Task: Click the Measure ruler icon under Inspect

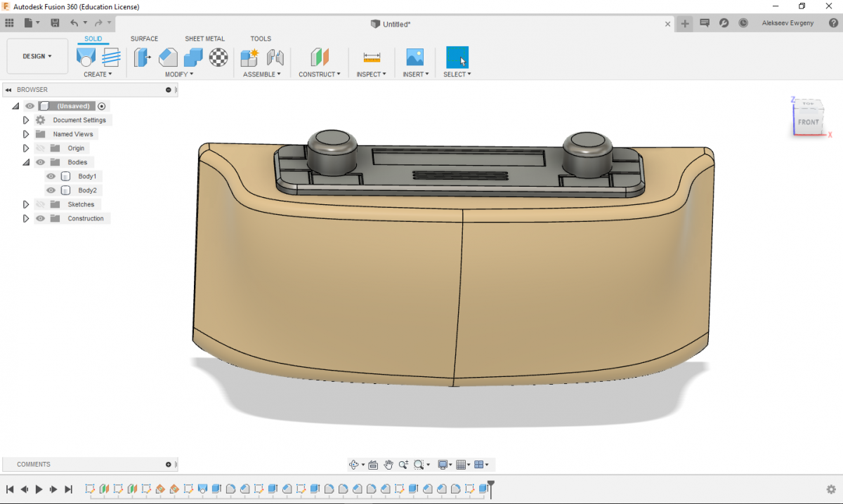Action: 372,57
